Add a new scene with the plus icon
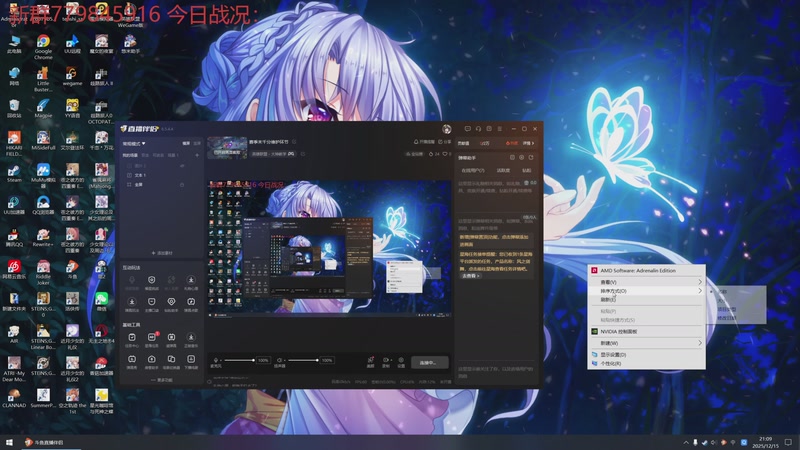800x450 pixels. (197, 155)
